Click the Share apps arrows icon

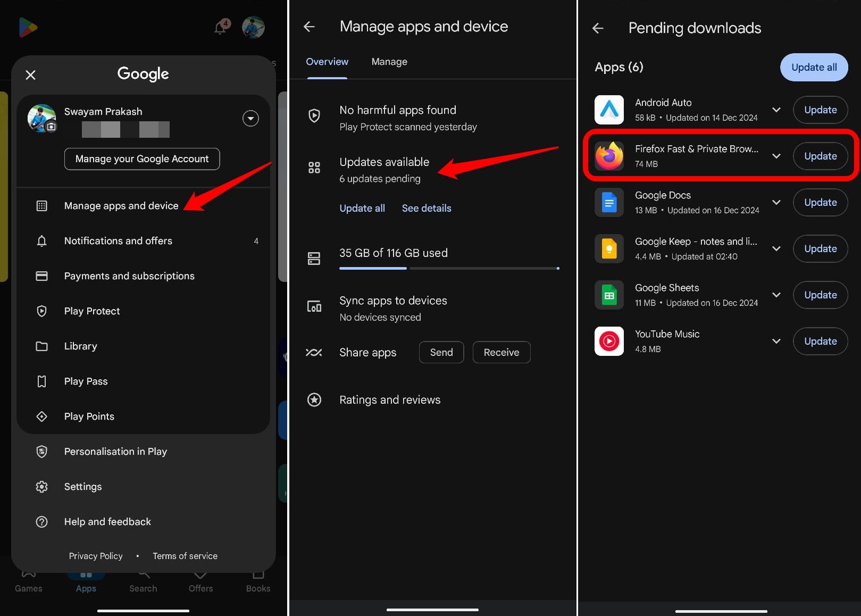click(x=314, y=352)
